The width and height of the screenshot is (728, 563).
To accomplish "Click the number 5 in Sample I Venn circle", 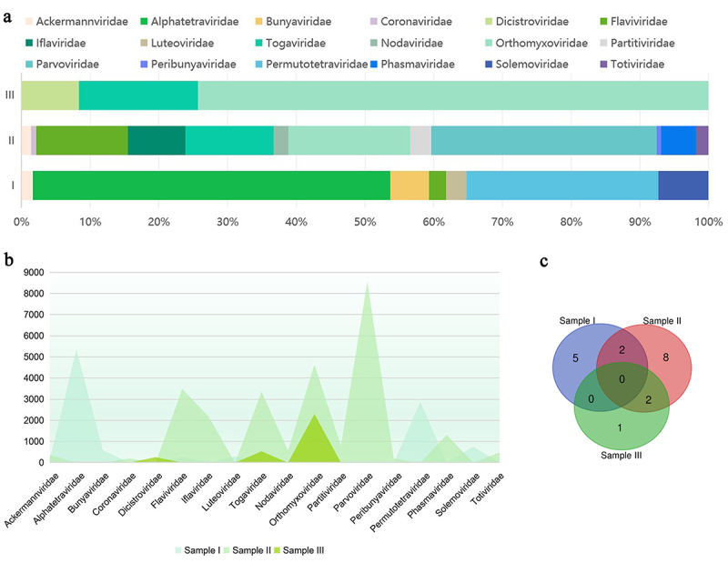I will [x=577, y=358].
